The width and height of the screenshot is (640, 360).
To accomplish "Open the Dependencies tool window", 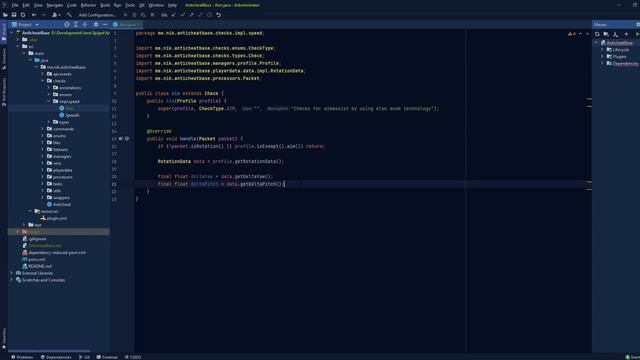I will 56,357.
